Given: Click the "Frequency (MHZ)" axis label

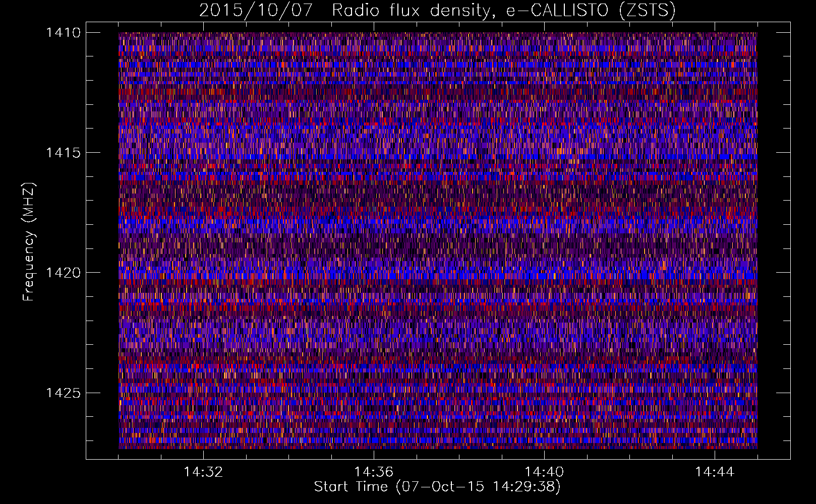Looking at the screenshot, I should [29, 242].
